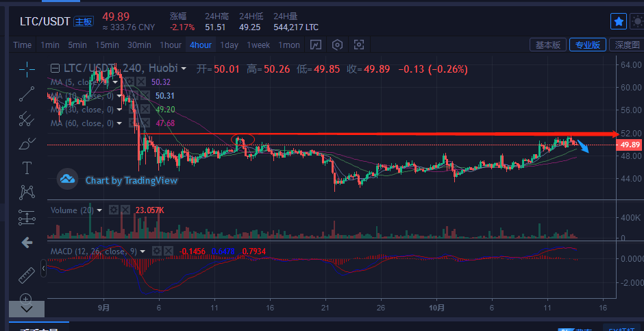Open Volume indicator settings gear
Screen dimensions: 644x331
(113, 210)
